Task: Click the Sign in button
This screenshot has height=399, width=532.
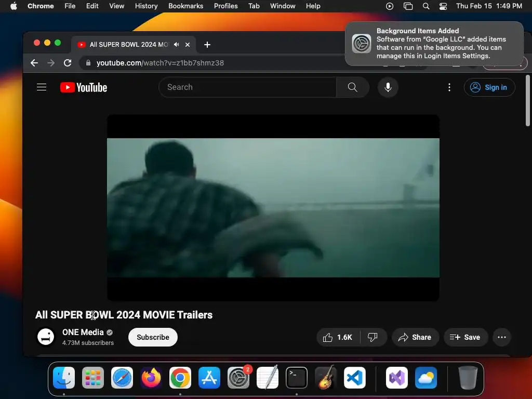Action: click(489, 87)
